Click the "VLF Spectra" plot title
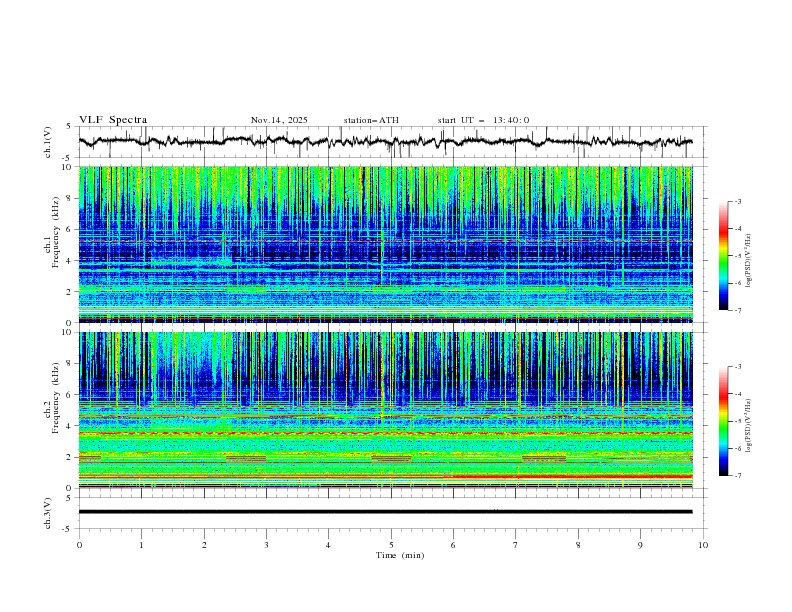Screen dimensions: 792x612 (113, 120)
